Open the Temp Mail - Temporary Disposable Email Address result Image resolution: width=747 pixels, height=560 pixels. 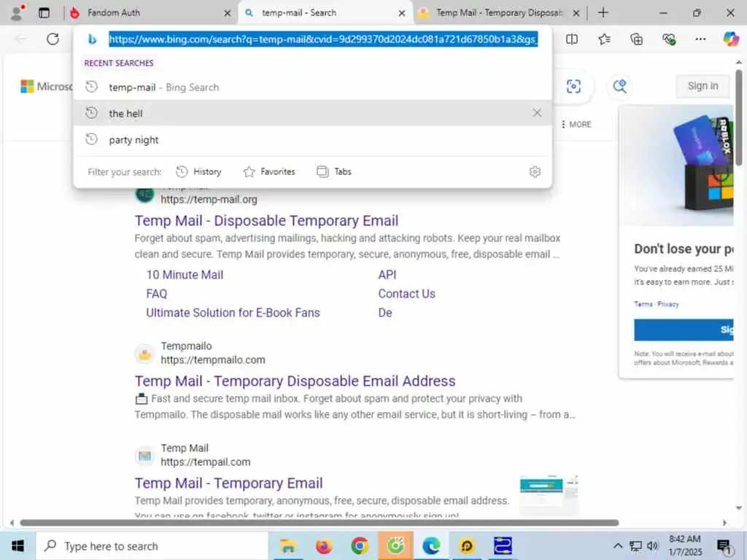point(295,381)
